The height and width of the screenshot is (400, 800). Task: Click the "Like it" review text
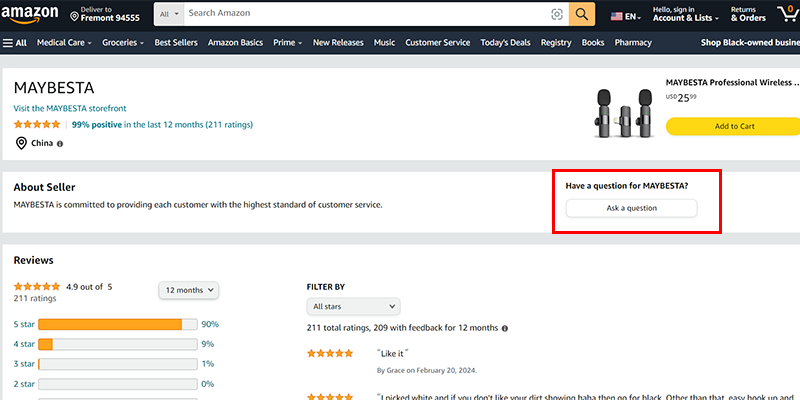point(393,354)
